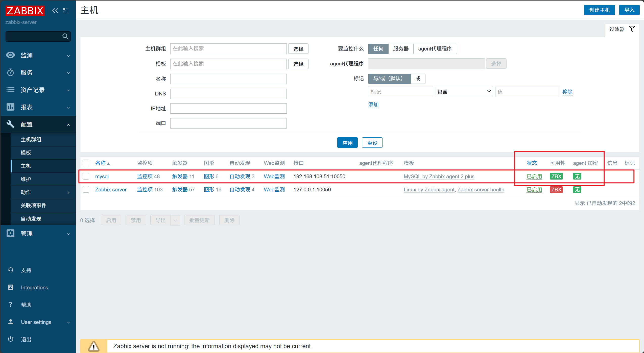
Task: Collapse sidebar with double-chevron icon
Action: 55,11
